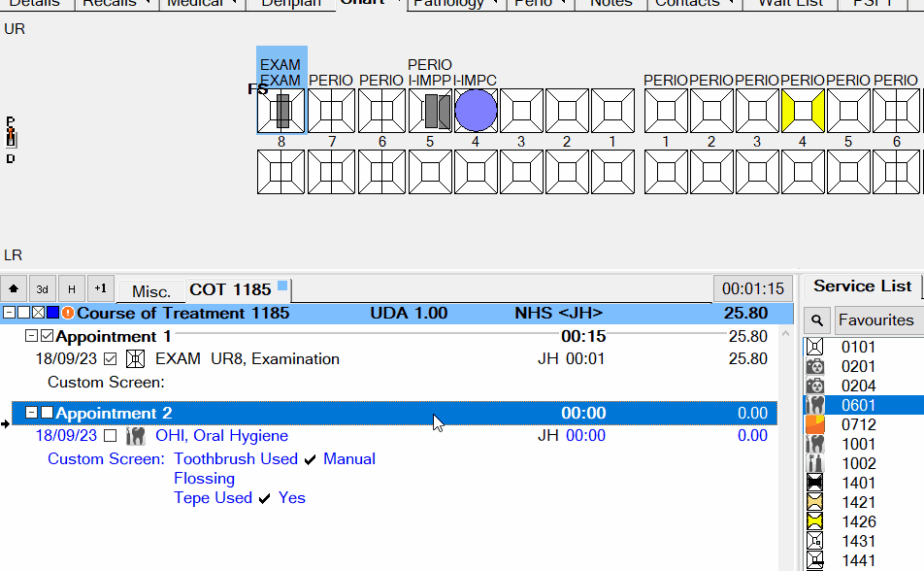
Task: Switch to the Misc. tab
Action: coord(150,291)
